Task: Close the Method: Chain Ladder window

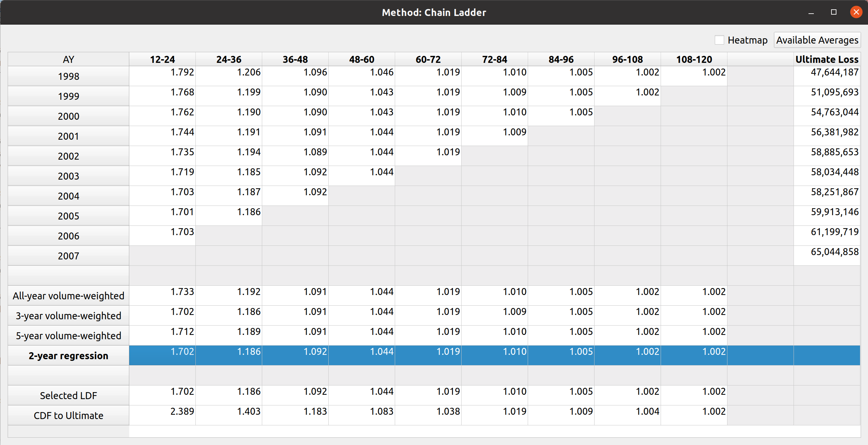Action: [x=856, y=13]
